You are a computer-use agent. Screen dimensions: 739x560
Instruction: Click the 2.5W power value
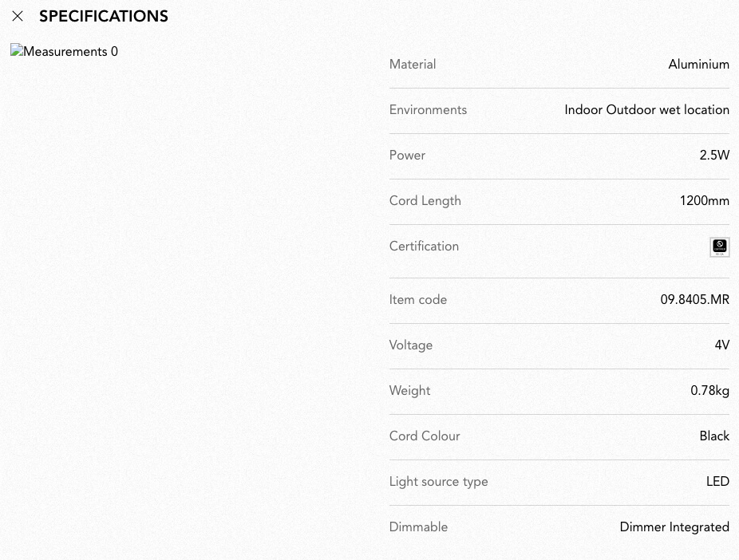coord(714,156)
